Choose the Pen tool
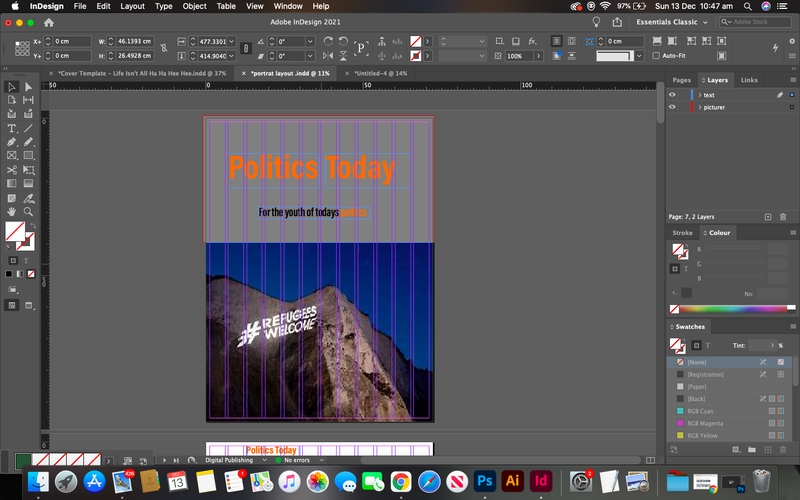This screenshot has width=800, height=500. tap(11, 142)
